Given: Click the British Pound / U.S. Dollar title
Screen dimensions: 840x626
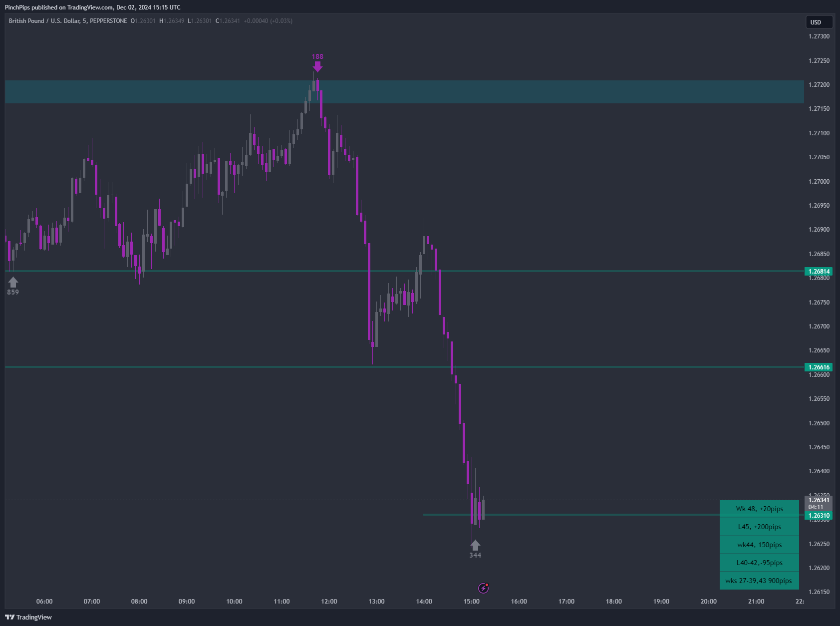Looking at the screenshot, I should pyautogui.click(x=68, y=21).
